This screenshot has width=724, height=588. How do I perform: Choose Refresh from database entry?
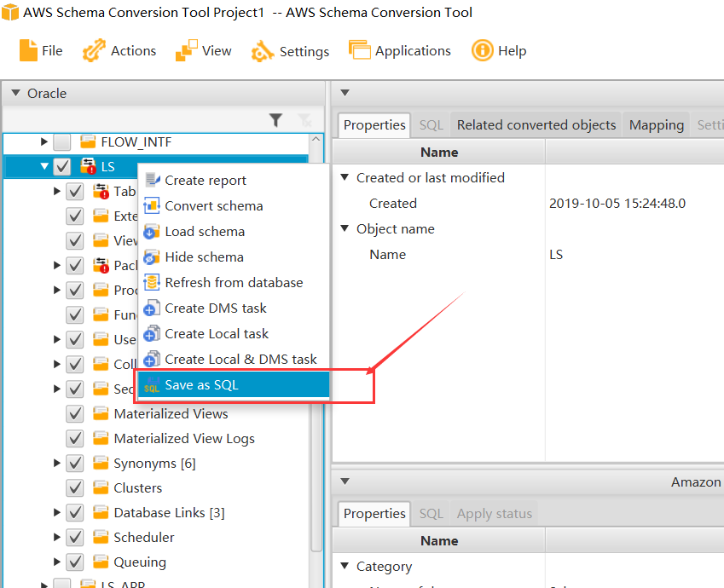233,282
